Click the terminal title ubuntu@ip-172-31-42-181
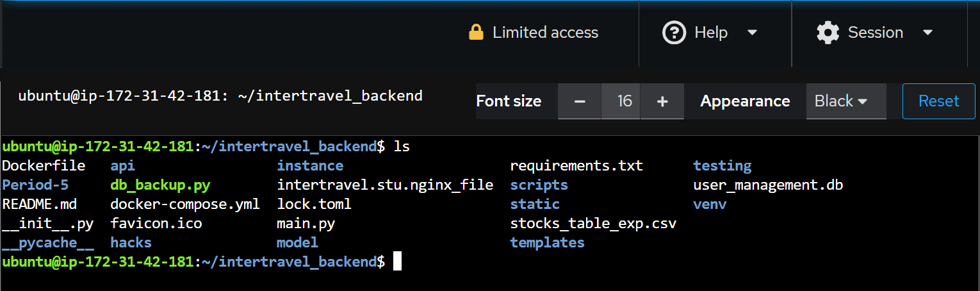980x291 pixels. pyautogui.click(x=220, y=96)
